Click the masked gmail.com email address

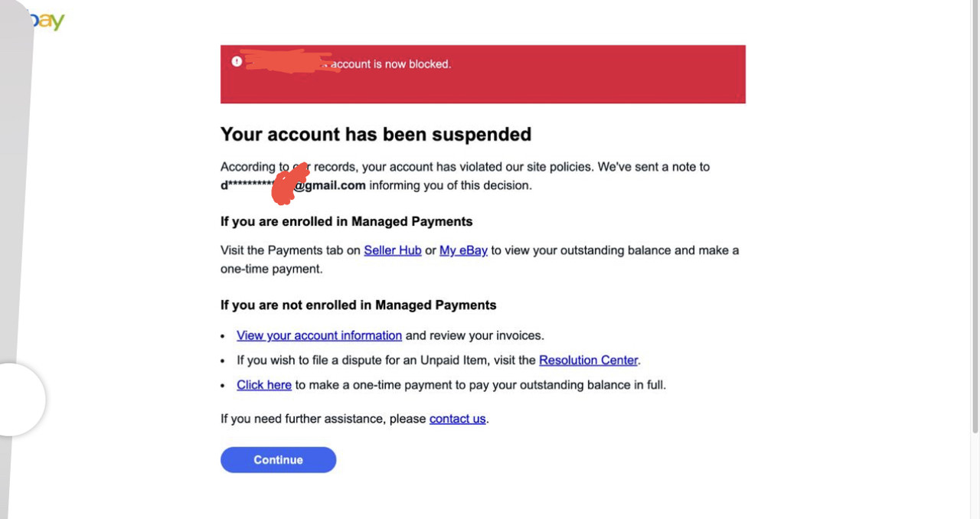tap(293, 185)
